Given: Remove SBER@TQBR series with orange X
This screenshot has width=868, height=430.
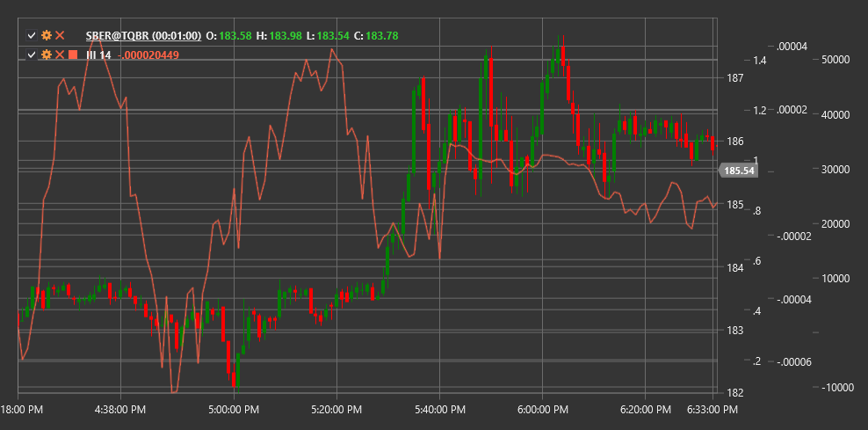Looking at the screenshot, I should (60, 35).
